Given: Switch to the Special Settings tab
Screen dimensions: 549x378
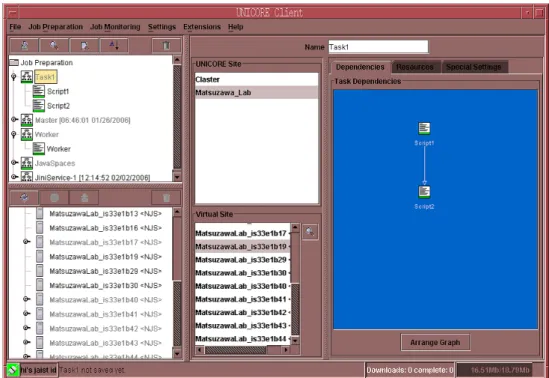Looking at the screenshot, I should [474, 67].
